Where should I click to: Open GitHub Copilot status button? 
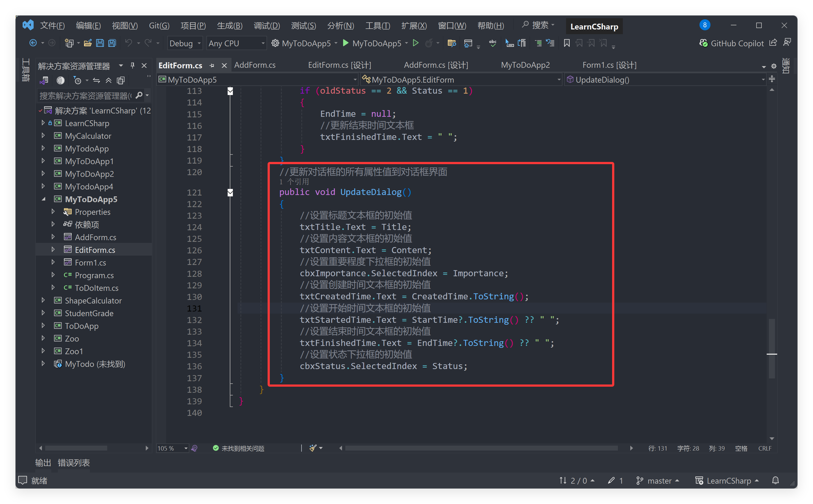[x=731, y=43]
